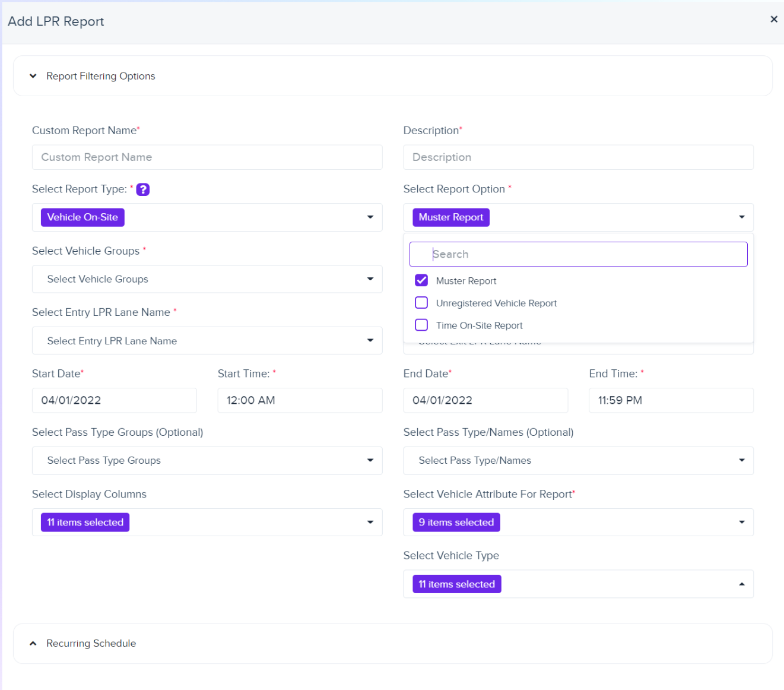Click the Muster Report selected tag
Screen dimensions: 784x690
pyautogui.click(x=450, y=217)
